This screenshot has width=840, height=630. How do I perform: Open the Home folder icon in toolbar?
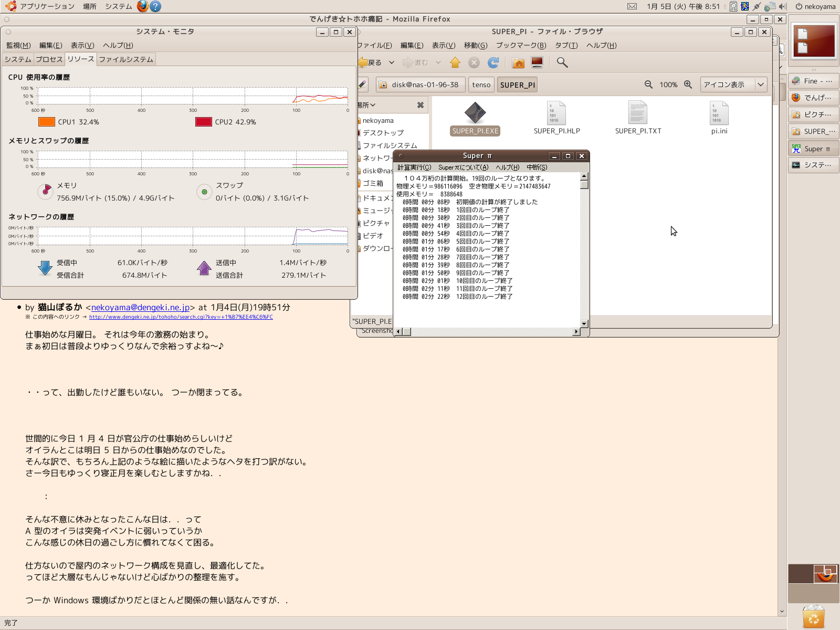(518, 63)
